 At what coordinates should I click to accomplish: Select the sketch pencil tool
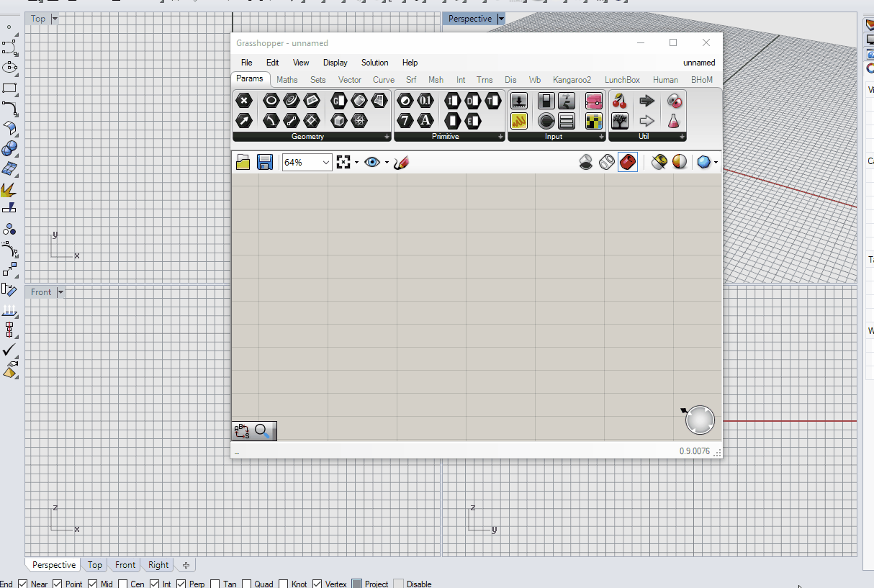pos(401,162)
